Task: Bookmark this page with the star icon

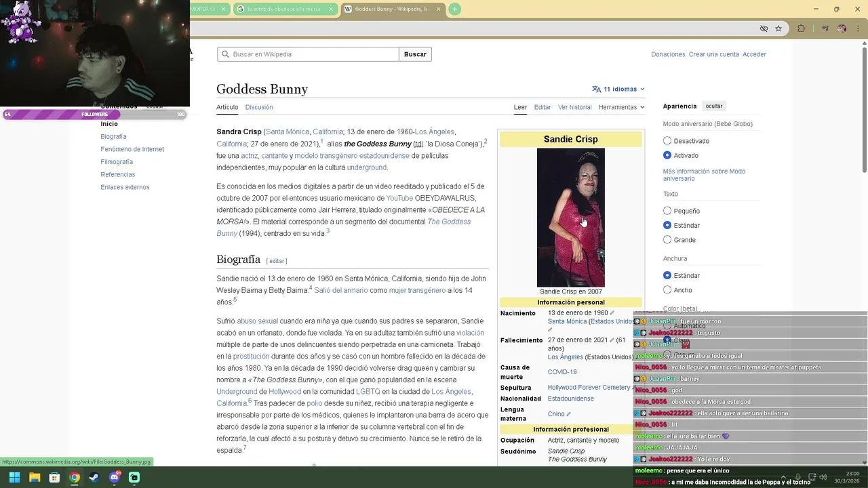Action: 778,28
